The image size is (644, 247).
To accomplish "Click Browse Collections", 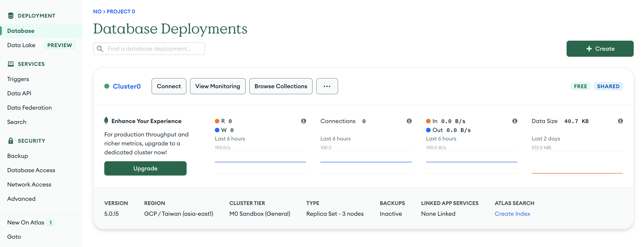I will click(281, 86).
